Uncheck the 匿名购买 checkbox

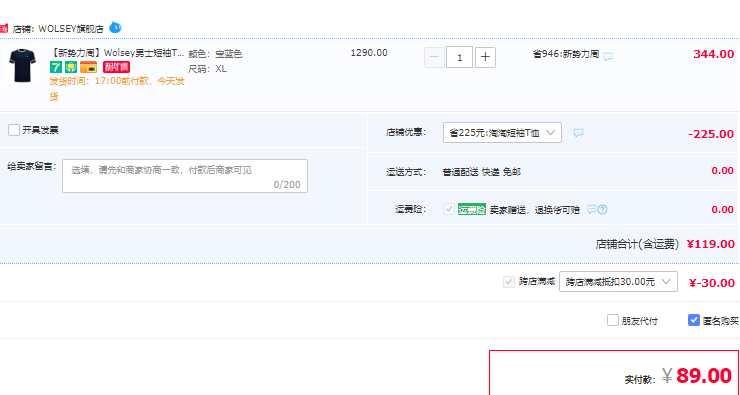(x=694, y=320)
